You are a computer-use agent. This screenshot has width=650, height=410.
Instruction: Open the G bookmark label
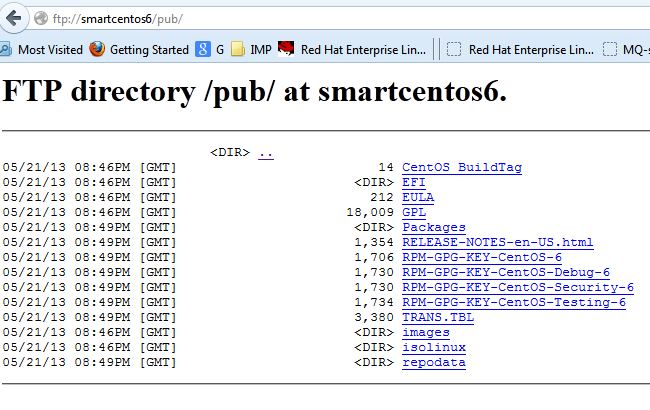pyautogui.click(x=220, y=50)
